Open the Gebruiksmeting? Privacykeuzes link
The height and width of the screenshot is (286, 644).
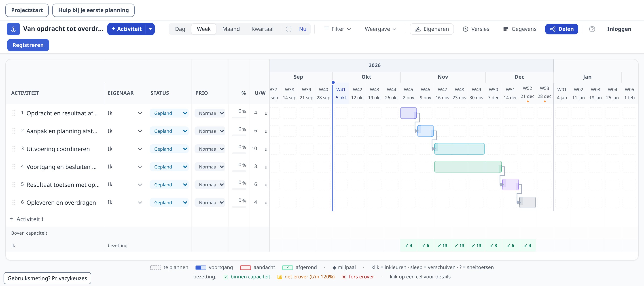(x=47, y=278)
